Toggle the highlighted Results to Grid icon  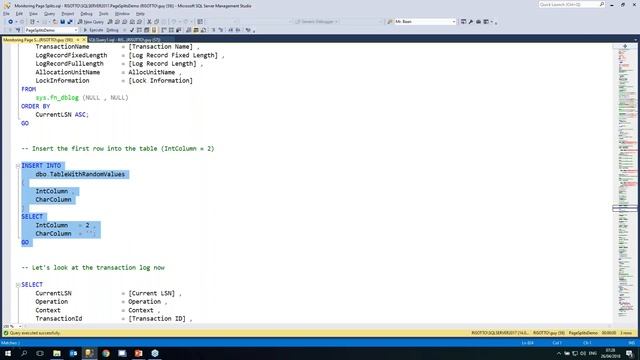click(x=196, y=30)
